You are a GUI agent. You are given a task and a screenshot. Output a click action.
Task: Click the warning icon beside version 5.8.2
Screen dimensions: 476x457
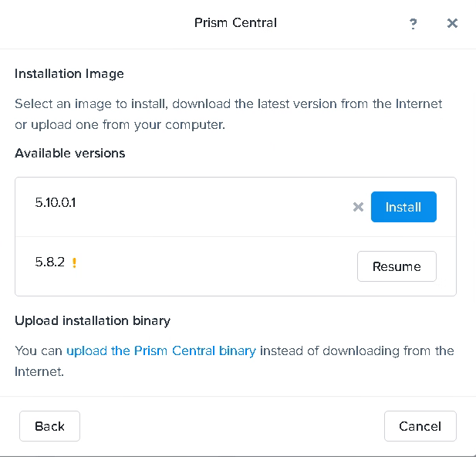75,262
